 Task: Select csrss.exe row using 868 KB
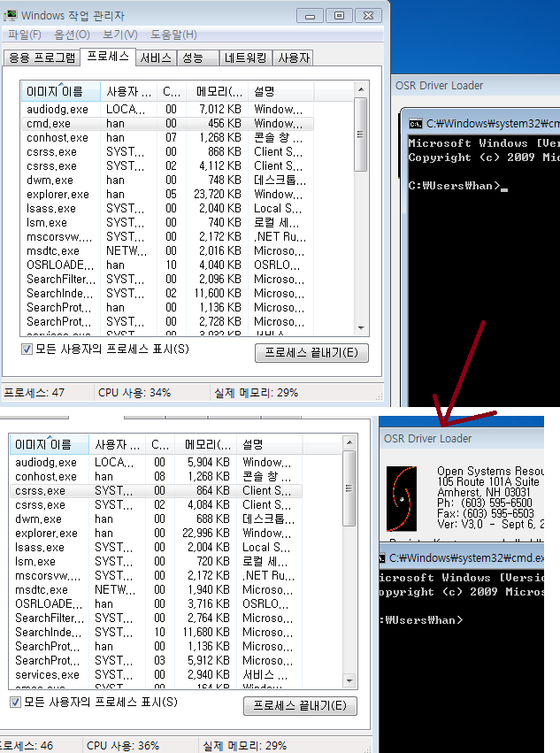pos(167,152)
